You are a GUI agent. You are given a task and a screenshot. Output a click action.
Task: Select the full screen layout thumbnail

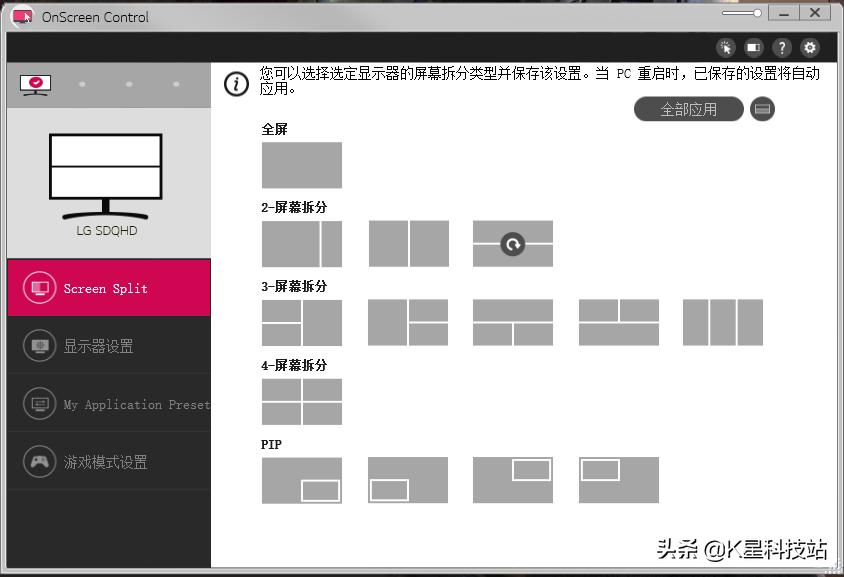tap(301, 165)
